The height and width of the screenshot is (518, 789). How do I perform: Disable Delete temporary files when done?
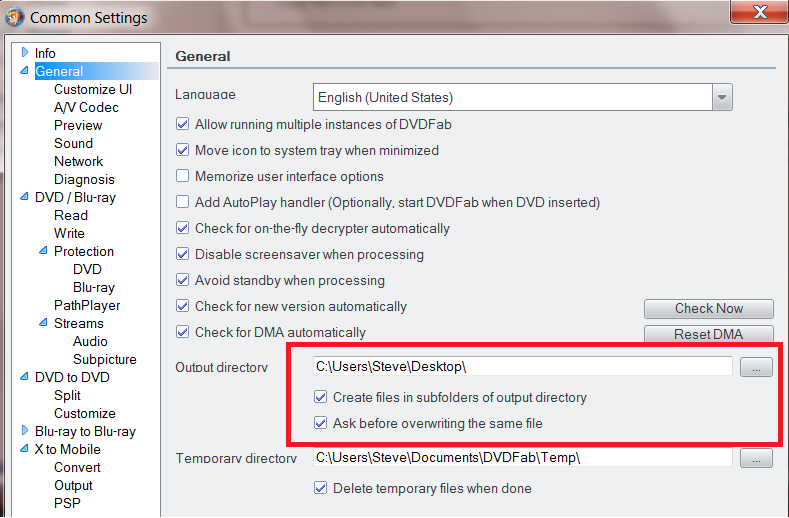tap(321, 488)
